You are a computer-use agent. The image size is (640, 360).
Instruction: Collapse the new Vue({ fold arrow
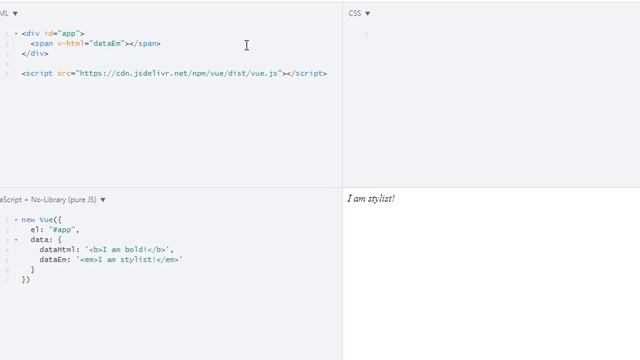point(16,220)
